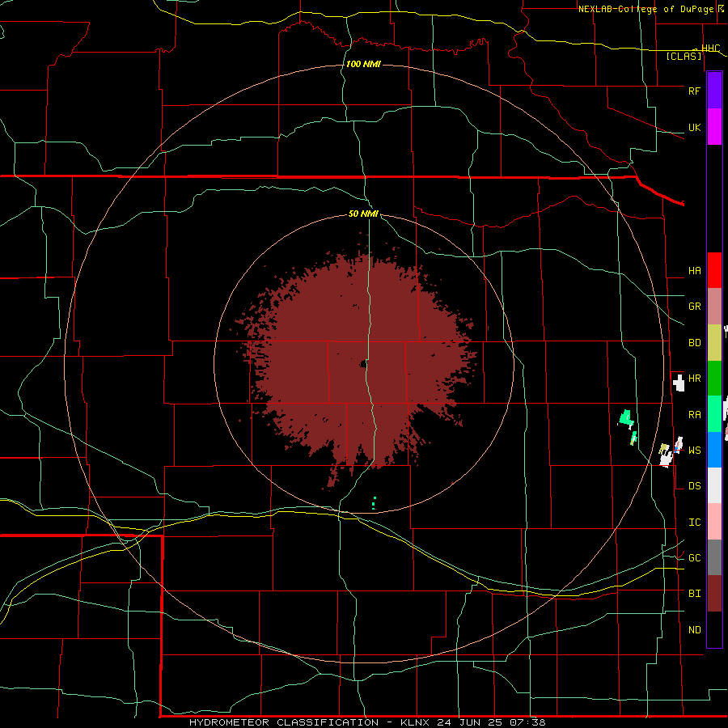Click the 50 NMI range ring label
728x728 pixels.
[x=363, y=214]
